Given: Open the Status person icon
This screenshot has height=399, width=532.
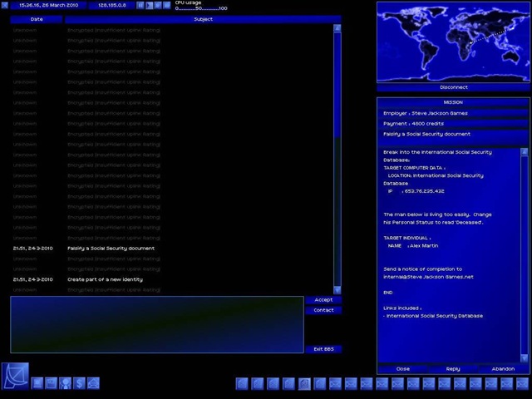Looking at the screenshot, I should pos(65,383).
